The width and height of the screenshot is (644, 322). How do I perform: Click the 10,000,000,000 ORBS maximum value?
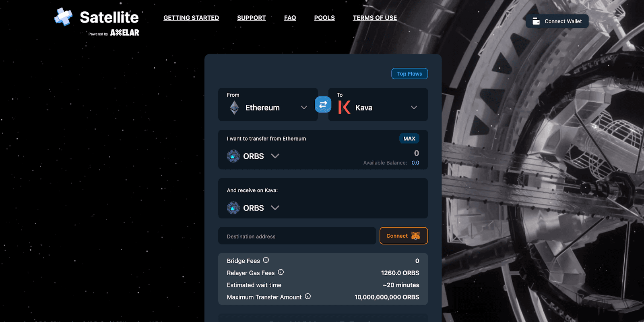387,297
